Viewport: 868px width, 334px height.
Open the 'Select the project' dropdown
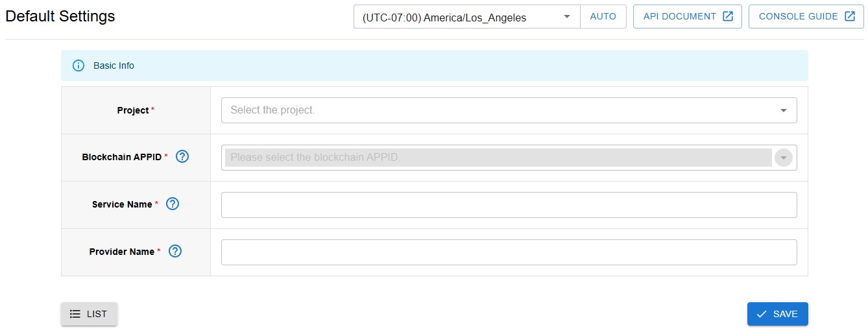[500, 110]
